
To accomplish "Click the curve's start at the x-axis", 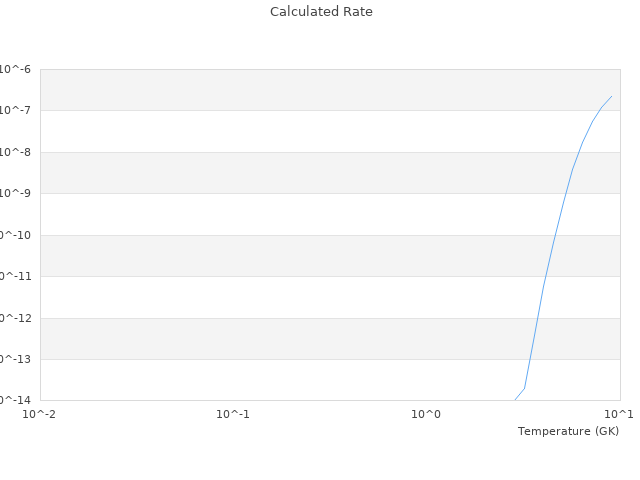I will coord(515,400).
